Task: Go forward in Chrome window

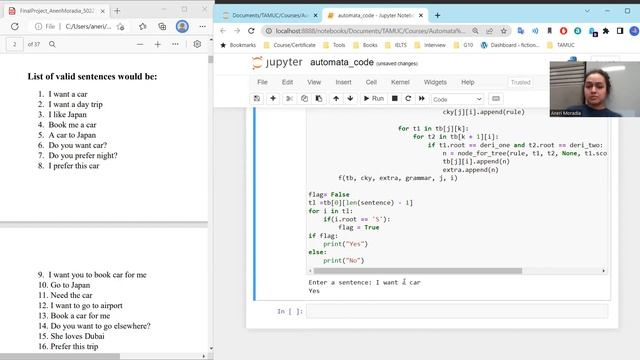Action: tap(237, 31)
